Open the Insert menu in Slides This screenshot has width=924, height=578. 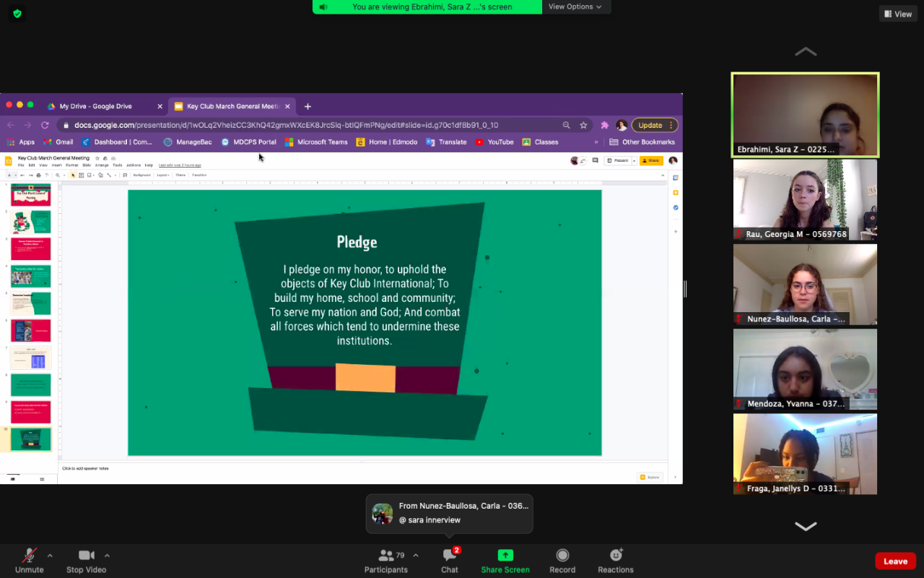[x=57, y=165]
